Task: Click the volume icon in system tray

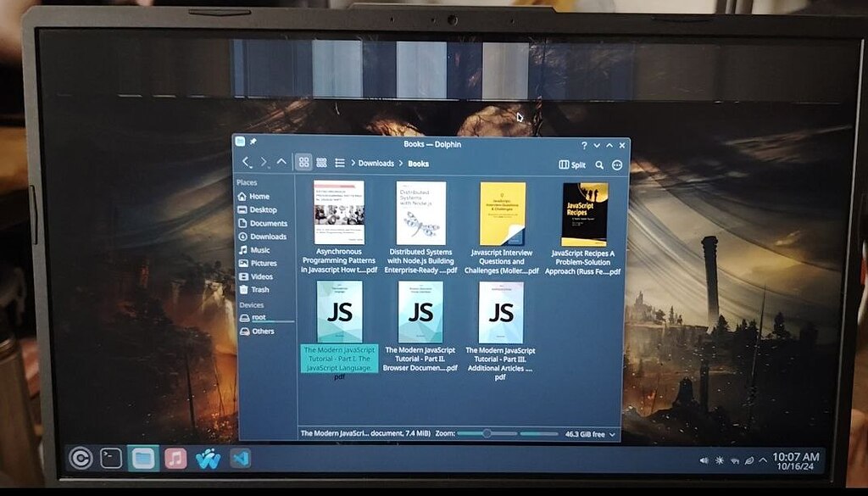Action: point(704,459)
